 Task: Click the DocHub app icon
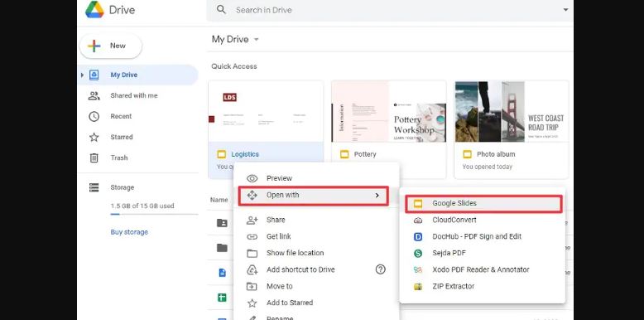point(418,237)
